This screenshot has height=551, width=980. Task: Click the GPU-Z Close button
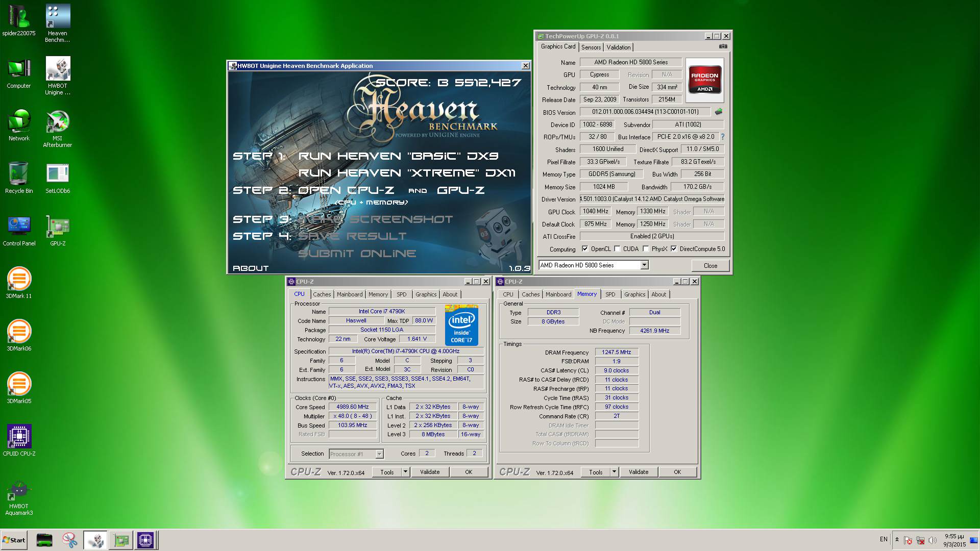710,266
